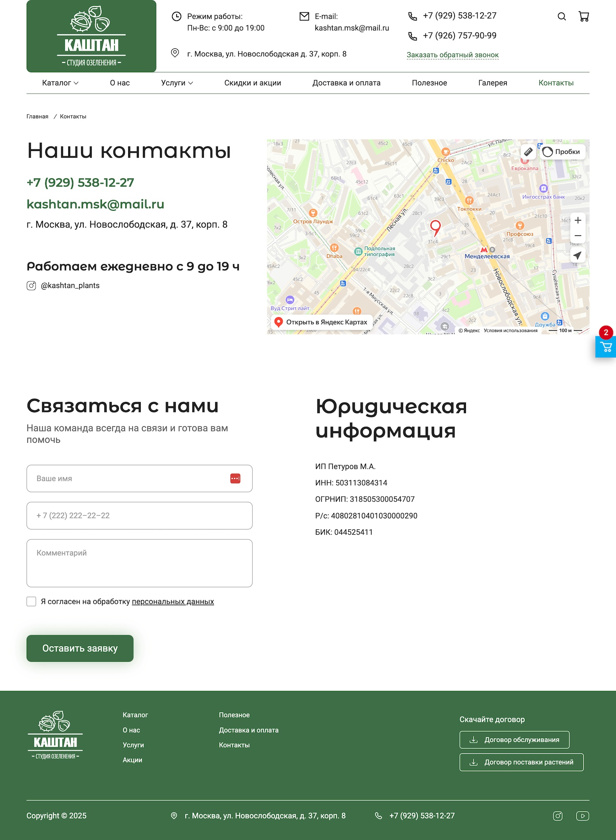
Task: Click the red password manager icon in name field
Action: click(x=235, y=479)
